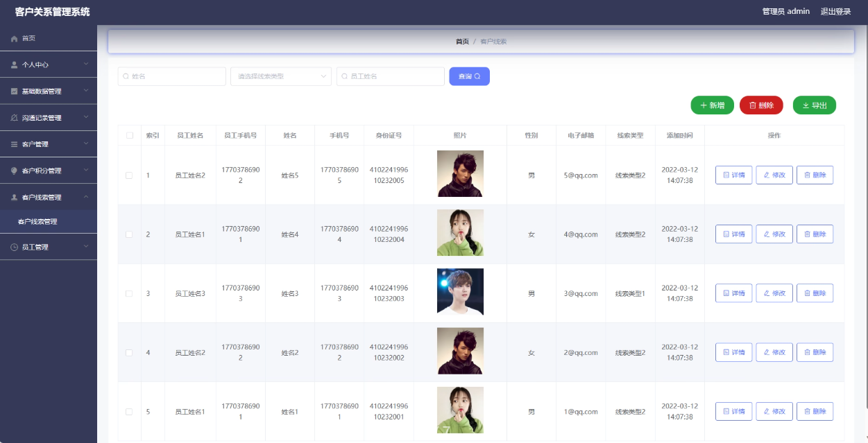Open the 客户线索管理 submenu item
The height and width of the screenshot is (443, 868).
tap(37, 222)
